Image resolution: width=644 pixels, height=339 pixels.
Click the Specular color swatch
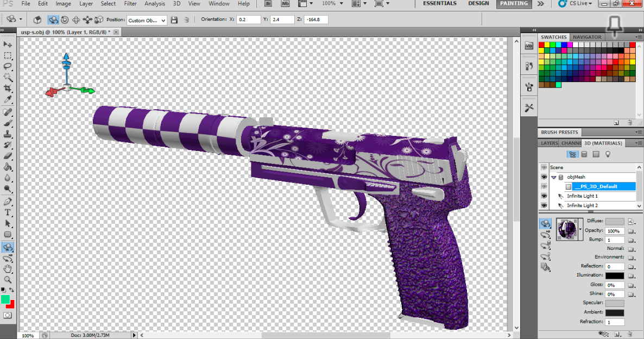615,303
